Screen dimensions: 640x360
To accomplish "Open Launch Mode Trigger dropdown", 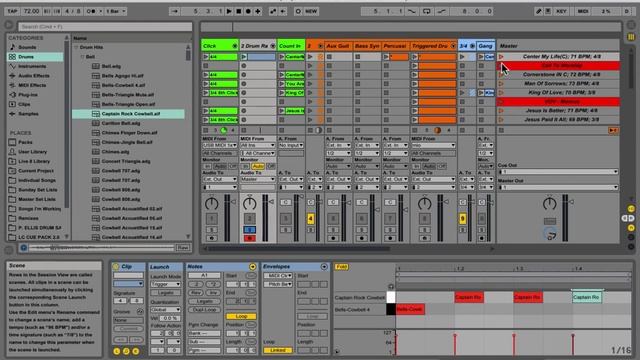I will tap(165, 284).
